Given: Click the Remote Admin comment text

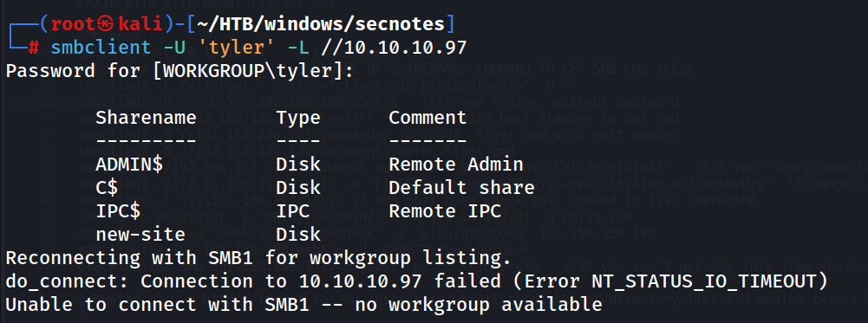Looking at the screenshot, I should 455,165.
